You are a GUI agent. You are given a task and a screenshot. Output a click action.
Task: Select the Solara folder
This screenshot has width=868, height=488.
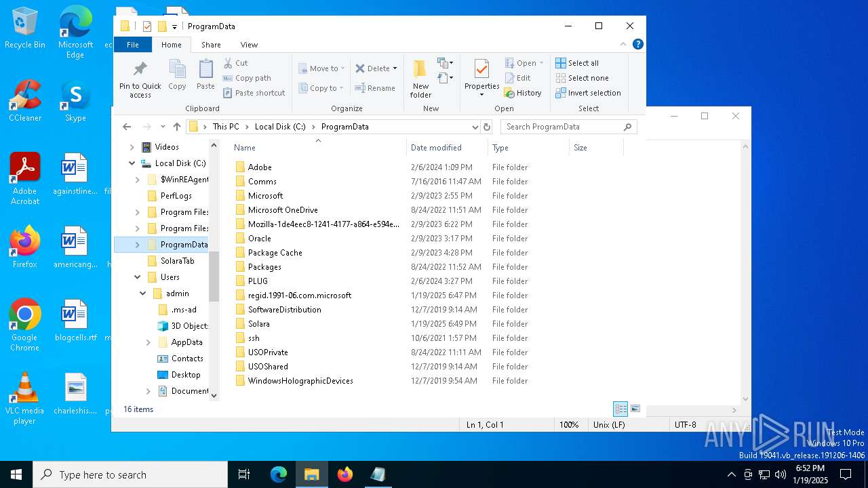(x=258, y=324)
